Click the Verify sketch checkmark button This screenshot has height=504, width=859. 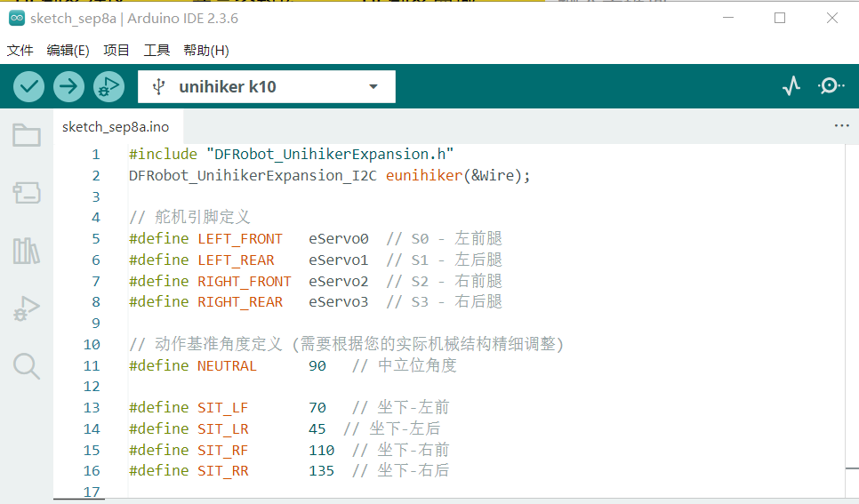(x=28, y=86)
